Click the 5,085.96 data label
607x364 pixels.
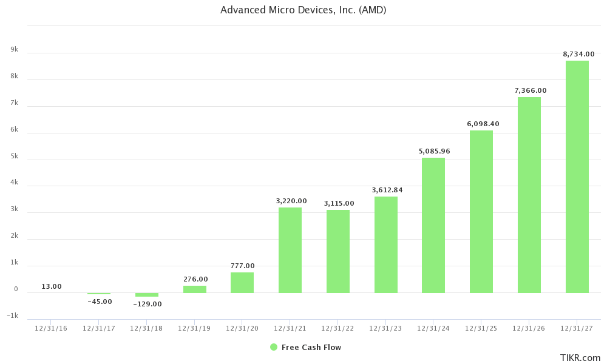pos(435,150)
